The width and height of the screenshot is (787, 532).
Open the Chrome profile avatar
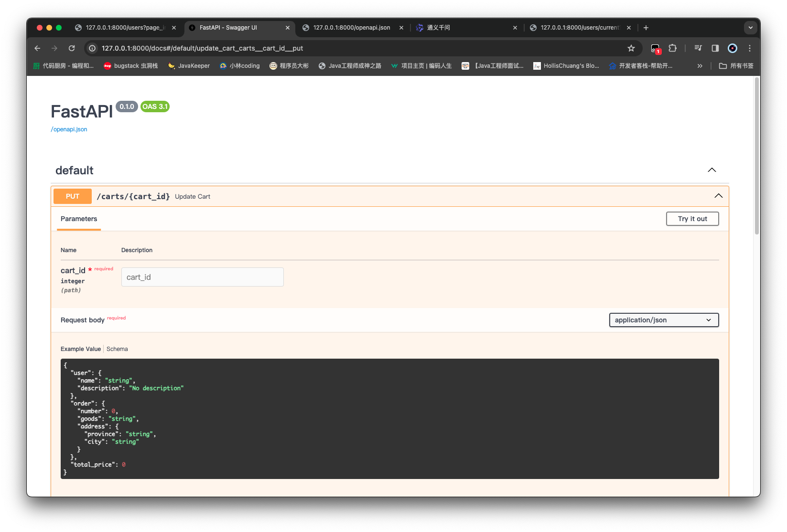733,48
